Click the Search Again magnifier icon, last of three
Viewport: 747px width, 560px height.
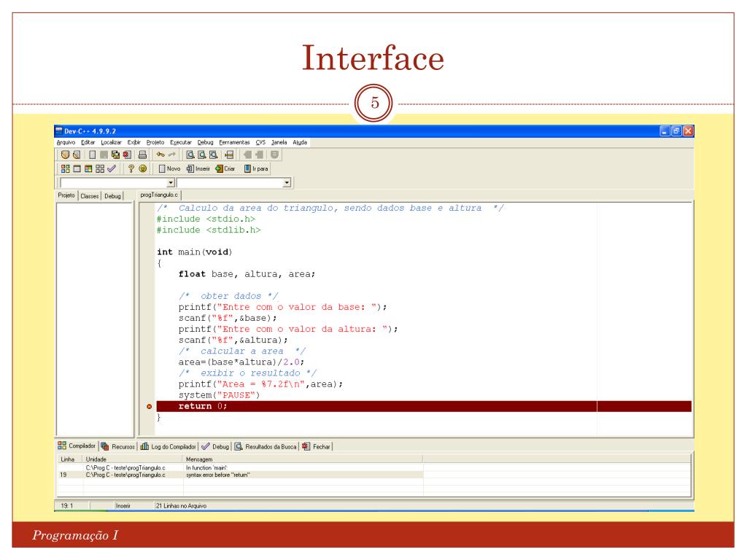(x=214, y=155)
